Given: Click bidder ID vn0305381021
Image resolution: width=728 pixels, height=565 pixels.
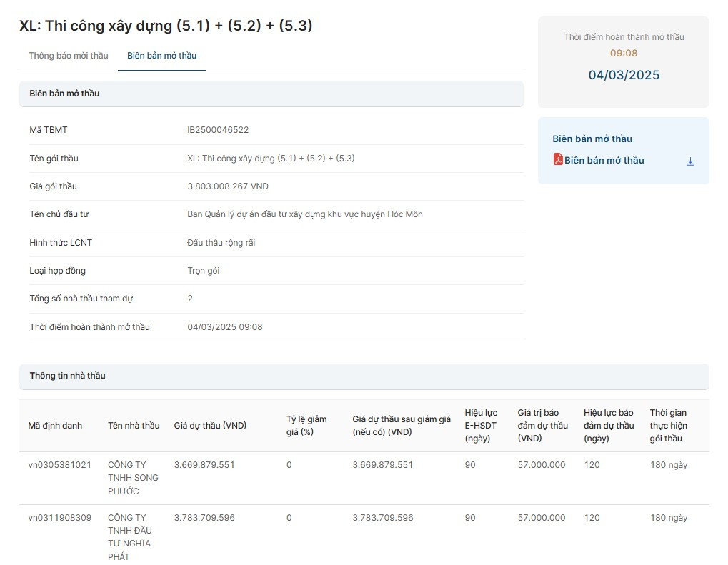Looking at the screenshot, I should (60, 465).
